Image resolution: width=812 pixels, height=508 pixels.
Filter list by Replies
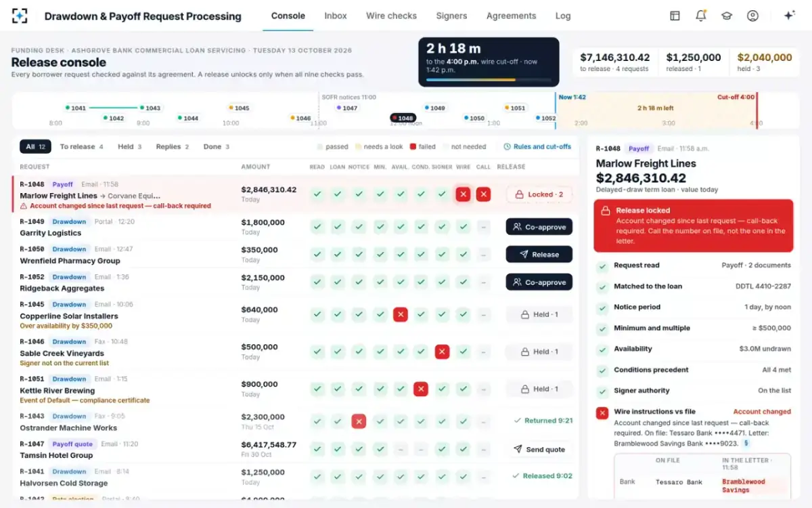click(173, 146)
